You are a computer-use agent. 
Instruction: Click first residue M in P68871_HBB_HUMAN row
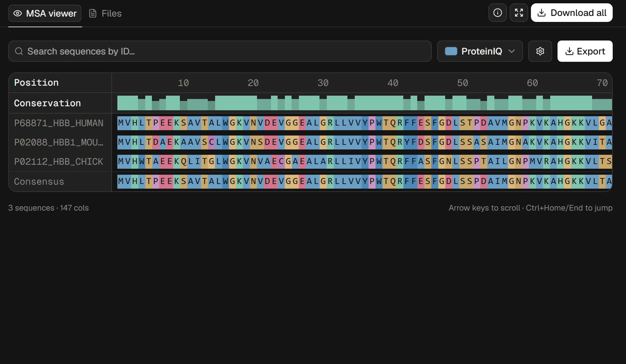click(121, 123)
